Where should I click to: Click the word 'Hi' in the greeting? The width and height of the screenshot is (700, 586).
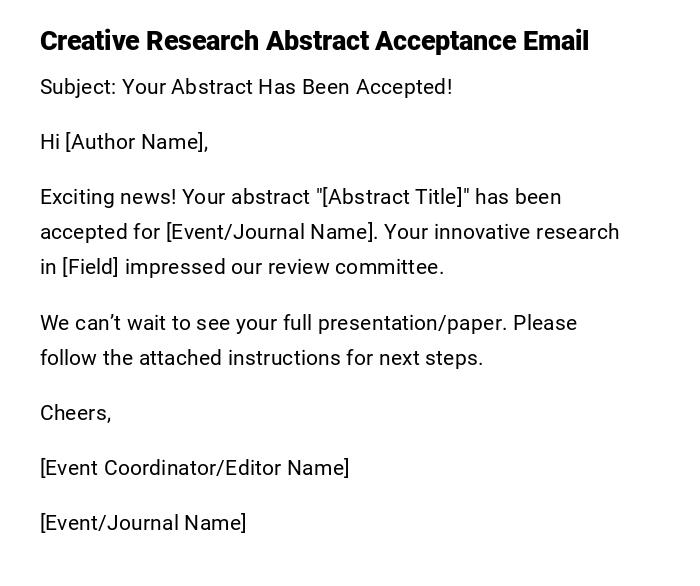[x=50, y=142]
